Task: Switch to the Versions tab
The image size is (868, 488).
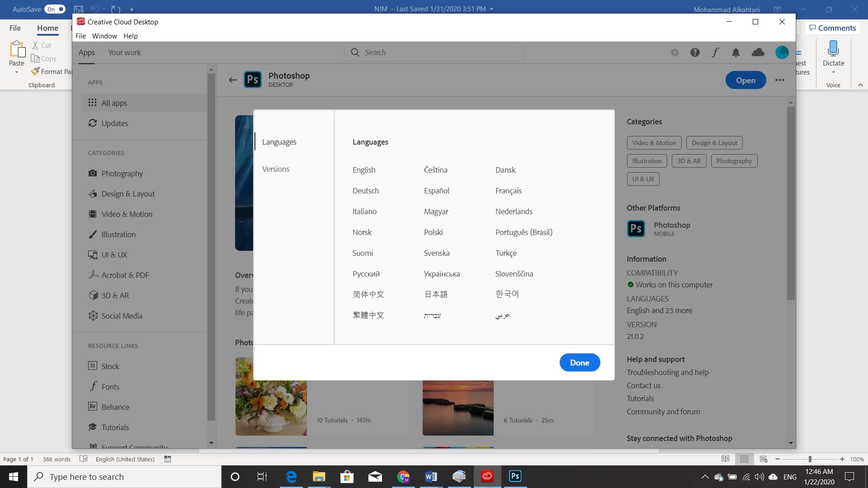Action: click(x=276, y=169)
